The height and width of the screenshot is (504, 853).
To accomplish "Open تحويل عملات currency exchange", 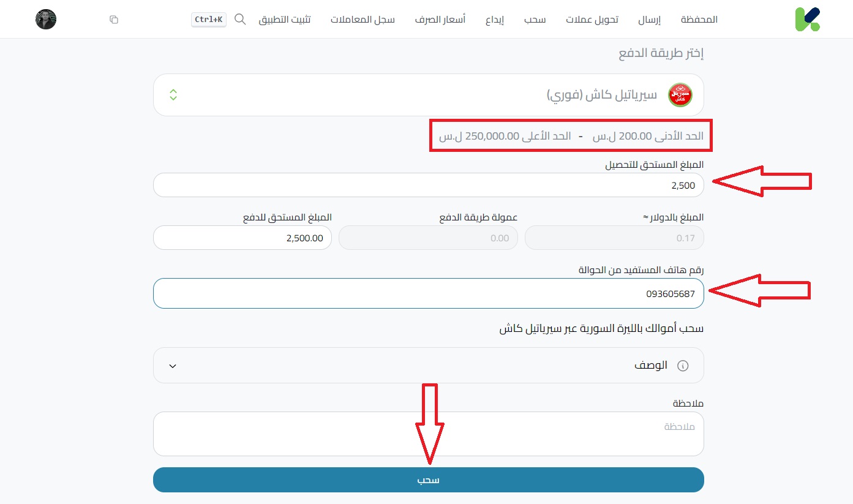I will click(592, 20).
